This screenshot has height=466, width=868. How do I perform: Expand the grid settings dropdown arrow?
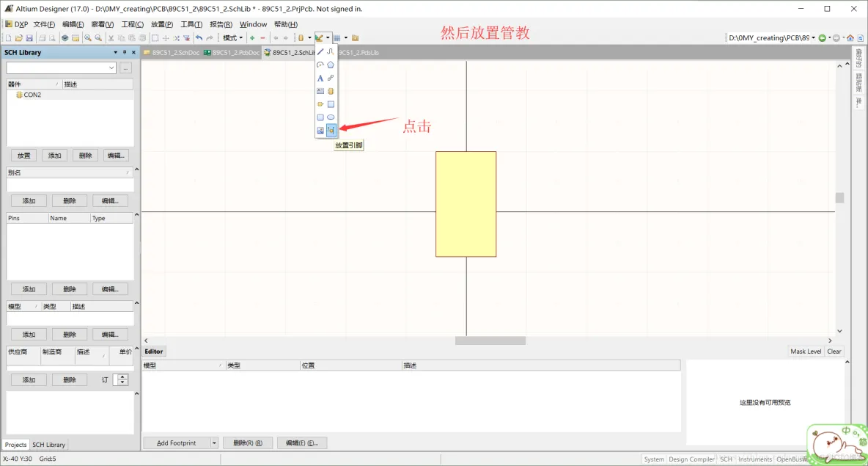tap(346, 38)
